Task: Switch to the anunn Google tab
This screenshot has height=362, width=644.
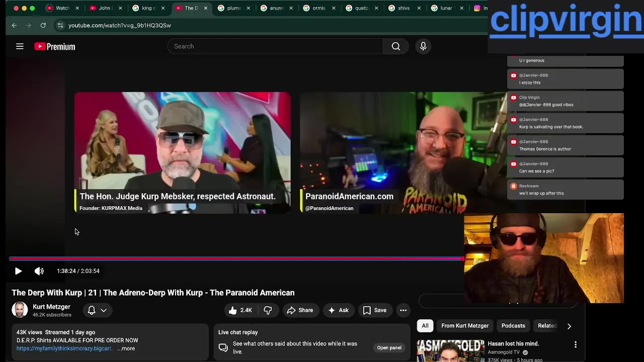Action: click(277, 8)
